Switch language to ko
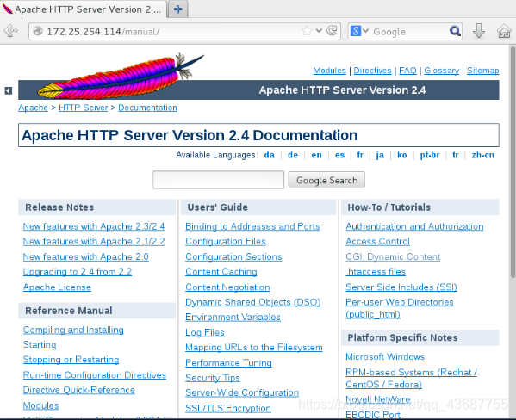Image resolution: width=516 pixels, height=420 pixels. click(x=401, y=155)
